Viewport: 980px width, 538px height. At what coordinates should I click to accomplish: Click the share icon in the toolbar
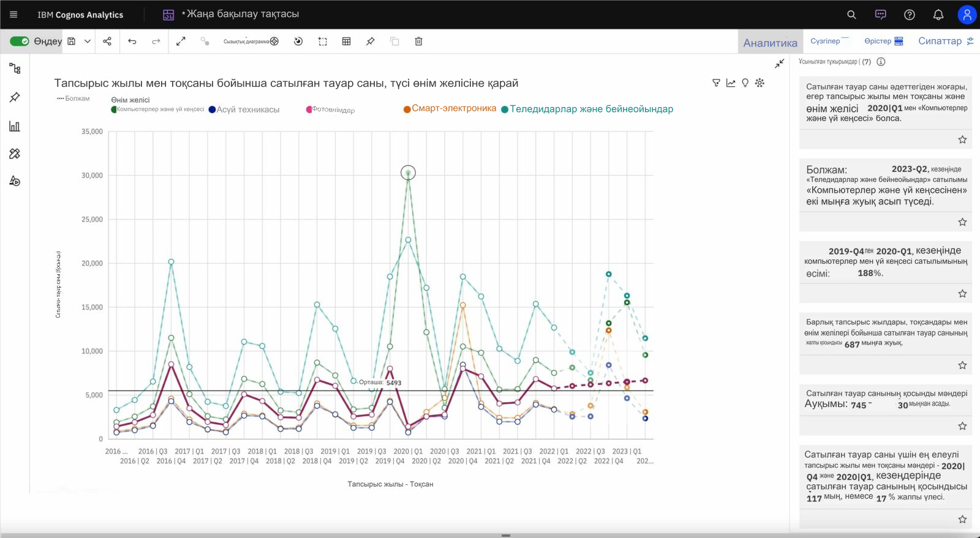107,41
